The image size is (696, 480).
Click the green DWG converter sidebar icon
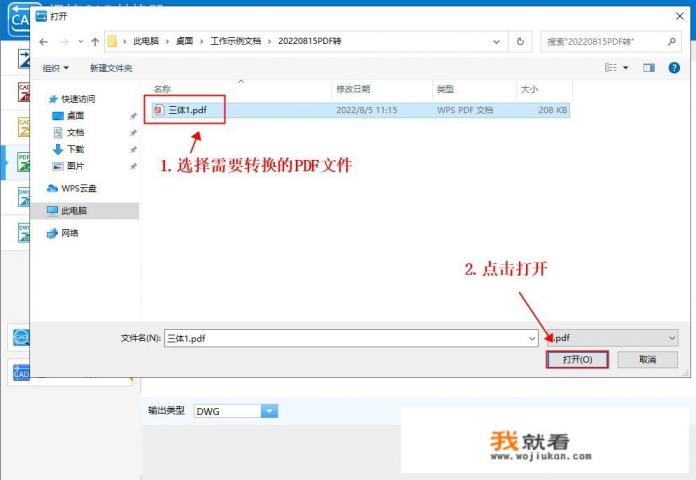[x=24, y=232]
